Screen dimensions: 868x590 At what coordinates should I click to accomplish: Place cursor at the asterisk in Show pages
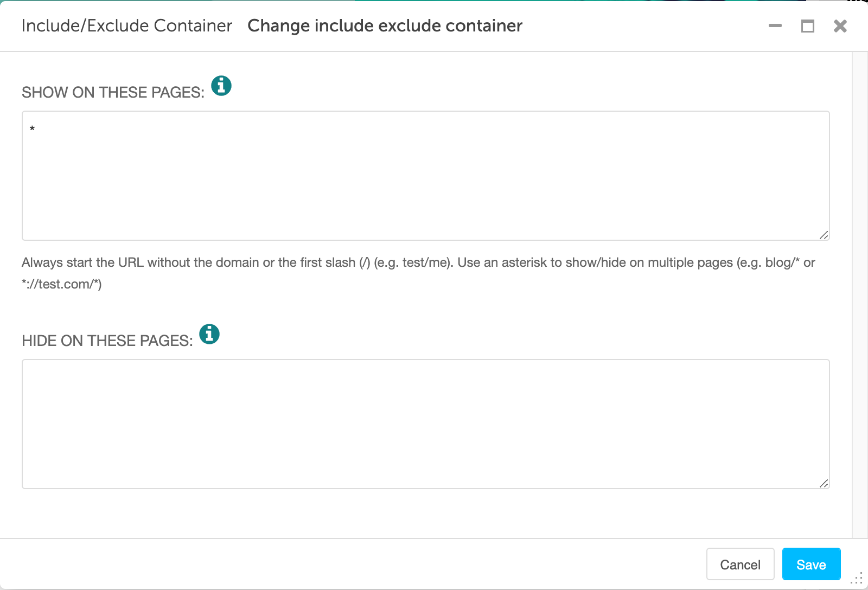click(x=33, y=129)
